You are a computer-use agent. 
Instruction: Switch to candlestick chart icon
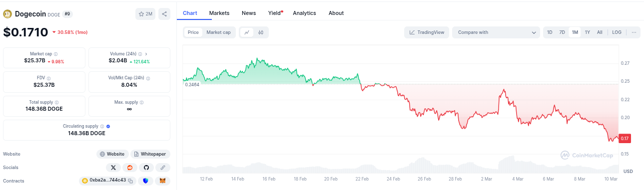[261, 32]
